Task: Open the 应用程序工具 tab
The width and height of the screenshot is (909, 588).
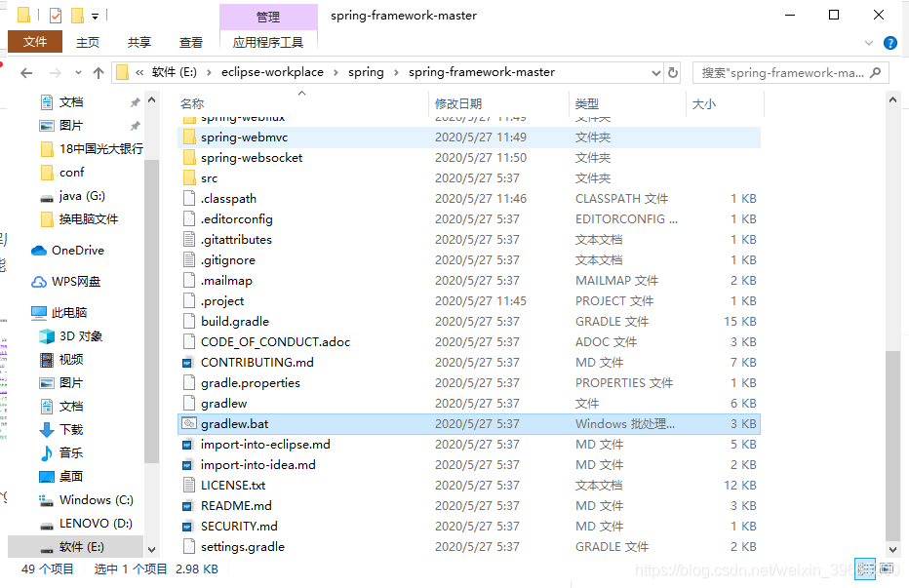Action: pyautogui.click(x=268, y=42)
